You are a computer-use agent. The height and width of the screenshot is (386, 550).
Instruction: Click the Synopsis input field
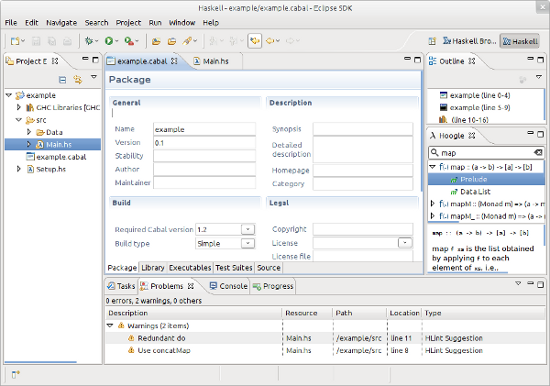363,129
